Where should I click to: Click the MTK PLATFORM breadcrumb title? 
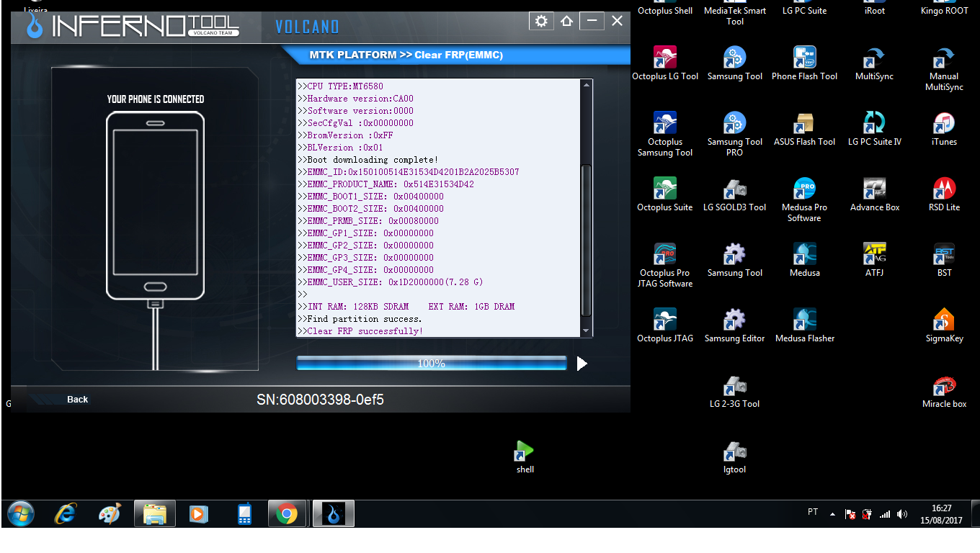(406, 55)
